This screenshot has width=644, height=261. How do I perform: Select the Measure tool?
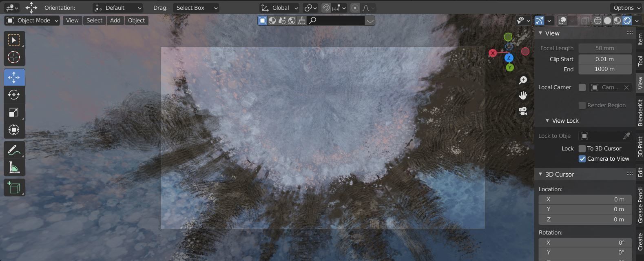pyautogui.click(x=14, y=168)
